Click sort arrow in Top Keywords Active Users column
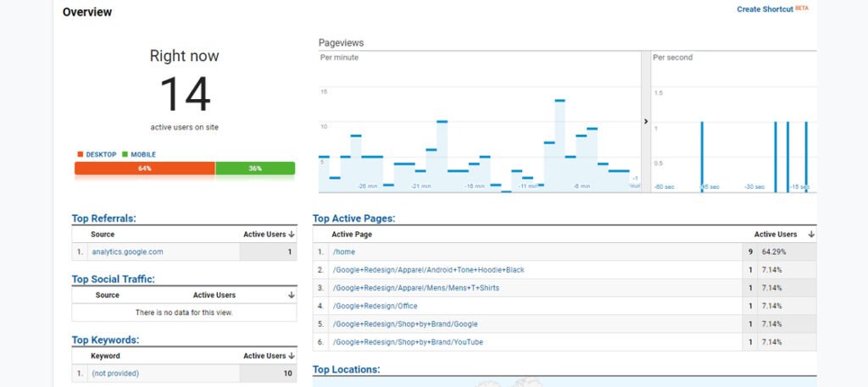This screenshot has height=387, width=868. pyautogui.click(x=292, y=357)
